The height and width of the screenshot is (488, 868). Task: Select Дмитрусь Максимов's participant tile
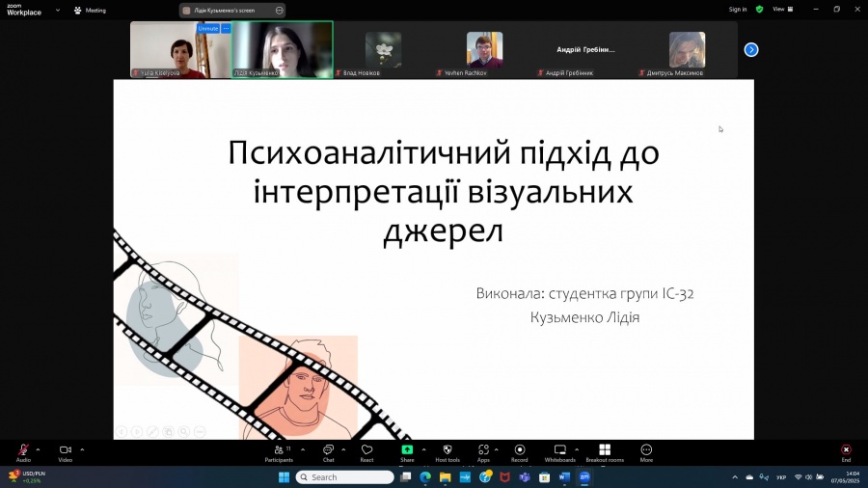pos(687,50)
